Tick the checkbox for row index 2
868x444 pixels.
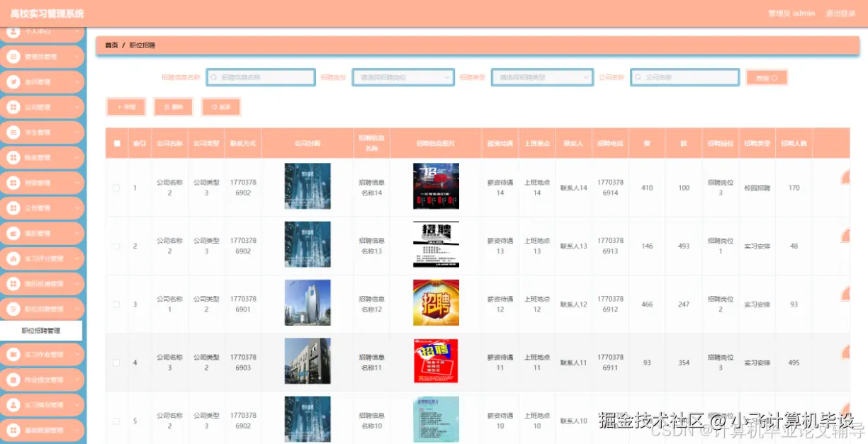pyautogui.click(x=116, y=246)
